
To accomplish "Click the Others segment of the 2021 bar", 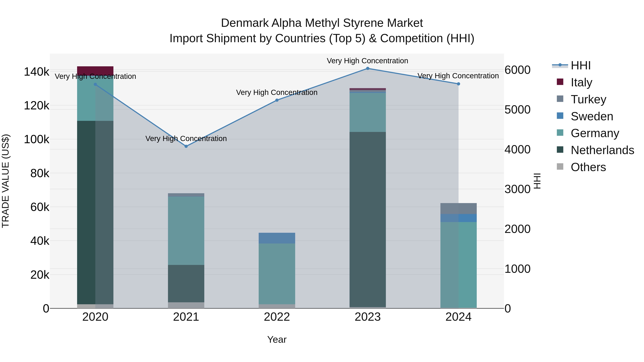I will click(x=186, y=305).
